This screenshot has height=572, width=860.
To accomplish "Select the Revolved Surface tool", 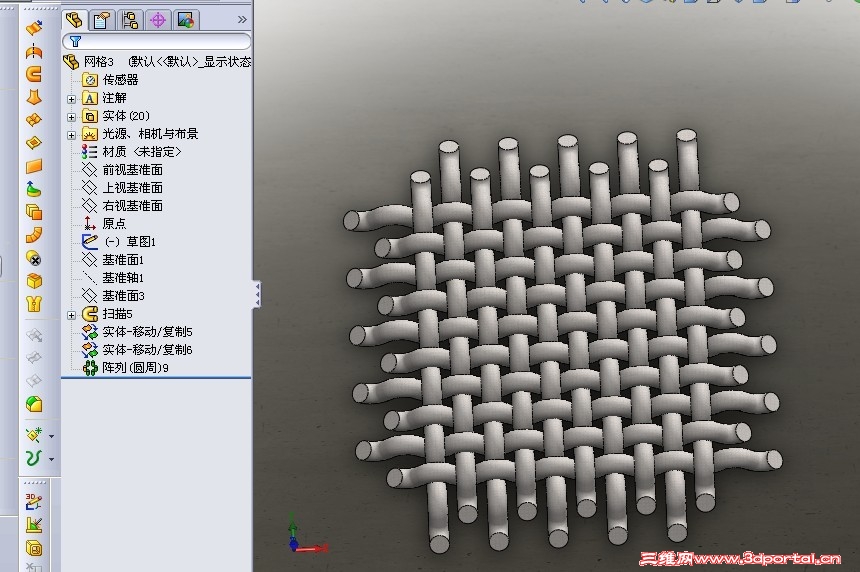I will pyautogui.click(x=34, y=51).
